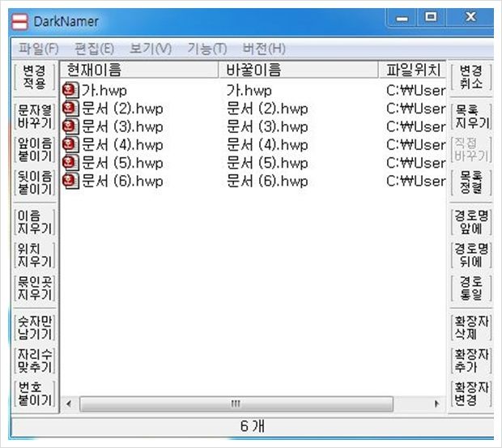Select the hwp icon of 문서 (3).hwp
The width and height of the screenshot is (502, 448).
pos(70,126)
